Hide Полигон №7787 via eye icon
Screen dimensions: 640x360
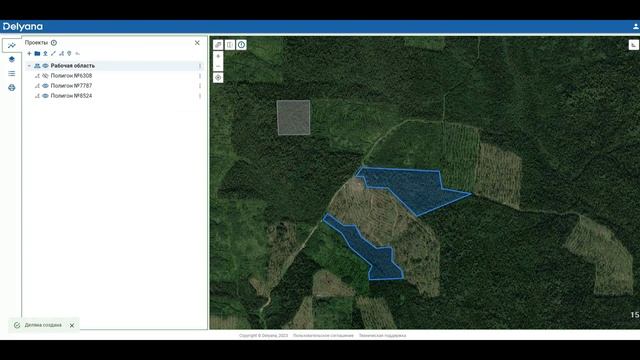pos(45,86)
